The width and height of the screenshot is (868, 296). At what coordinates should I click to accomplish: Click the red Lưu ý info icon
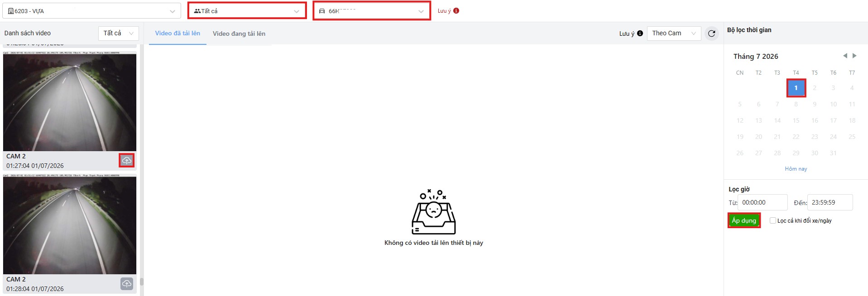click(456, 11)
